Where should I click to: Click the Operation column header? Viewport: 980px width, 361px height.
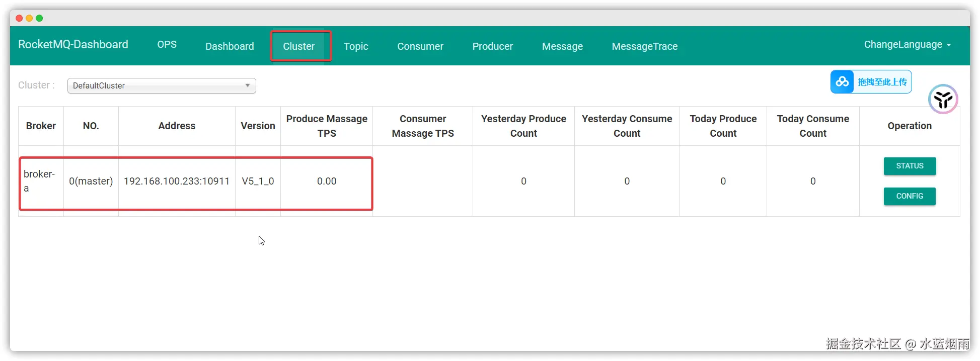click(x=910, y=126)
